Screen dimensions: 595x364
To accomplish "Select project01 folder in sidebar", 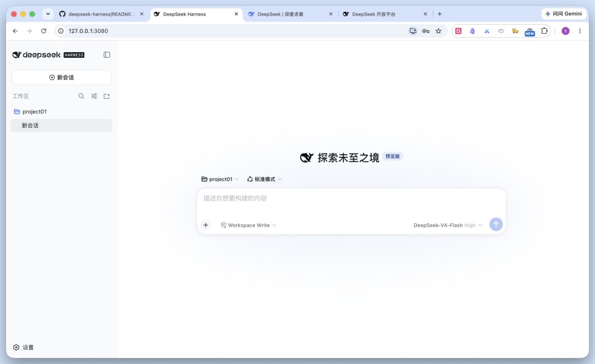I will [x=30, y=111].
